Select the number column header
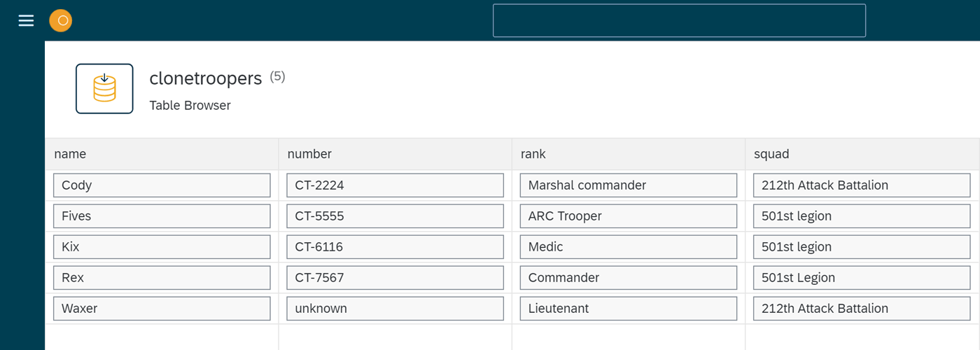This screenshot has width=980, height=350. coord(395,154)
